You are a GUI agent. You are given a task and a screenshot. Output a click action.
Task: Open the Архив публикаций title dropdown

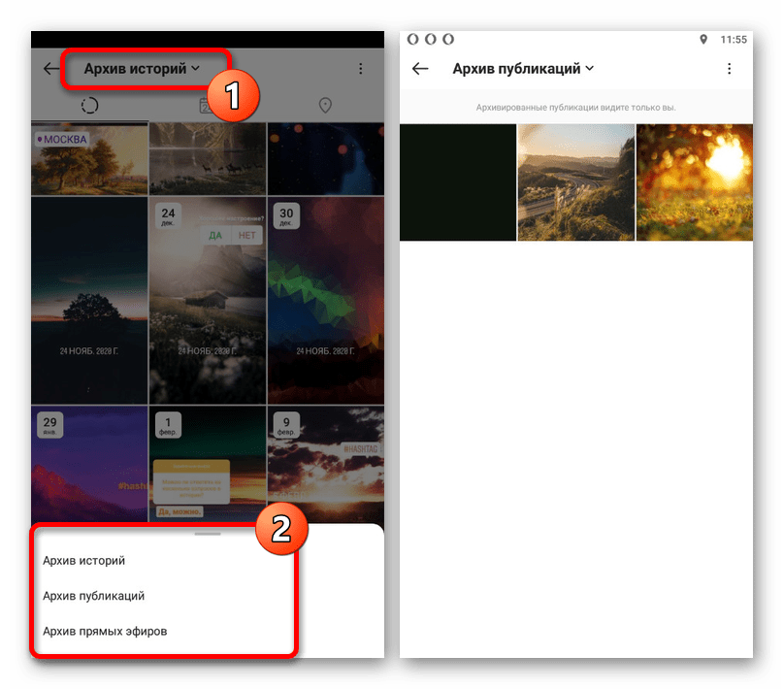[x=523, y=69]
